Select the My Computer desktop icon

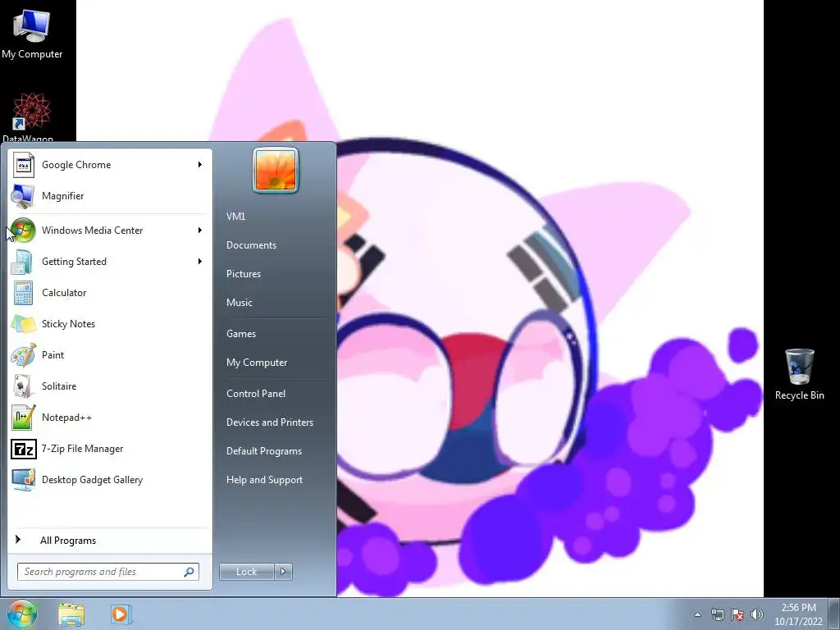click(32, 33)
